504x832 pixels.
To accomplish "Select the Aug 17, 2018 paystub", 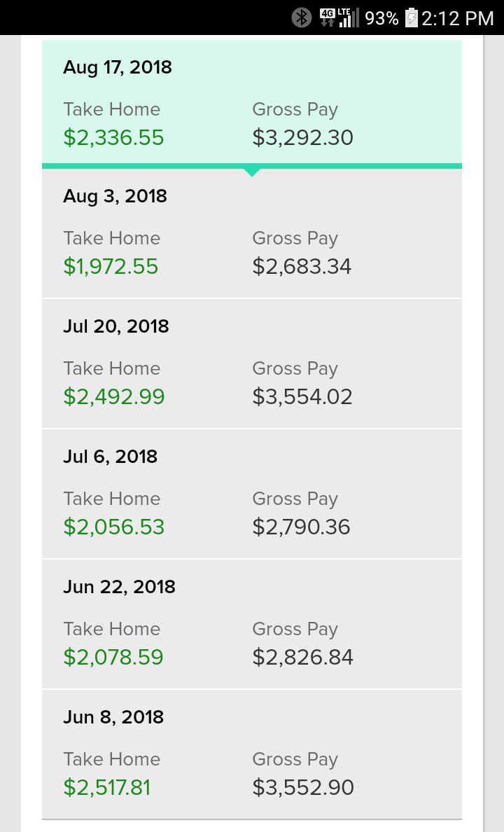I will (252, 102).
